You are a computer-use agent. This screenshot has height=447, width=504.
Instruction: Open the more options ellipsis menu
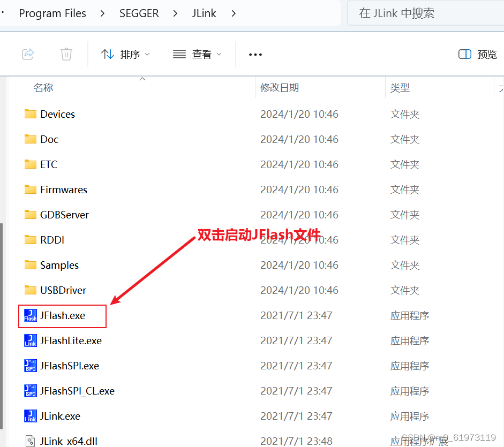point(255,55)
